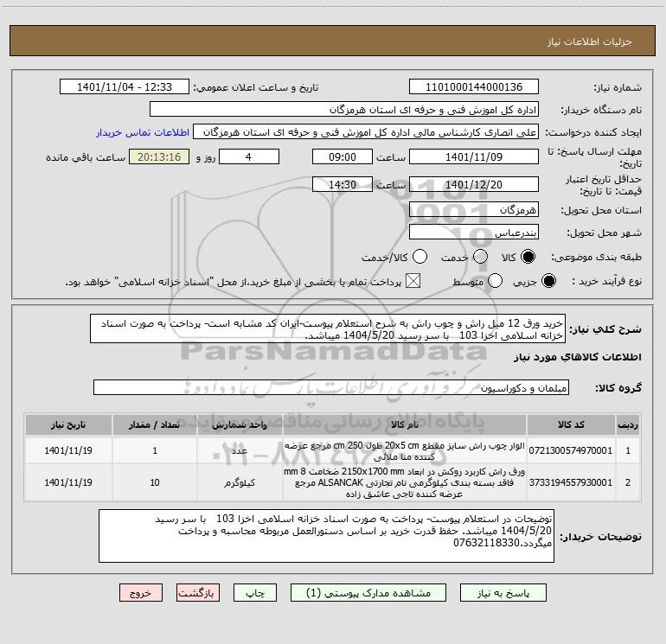Screen dimensions: 666x644
Task: Click the response deadline date 1401/11/09
Action: [474, 156]
